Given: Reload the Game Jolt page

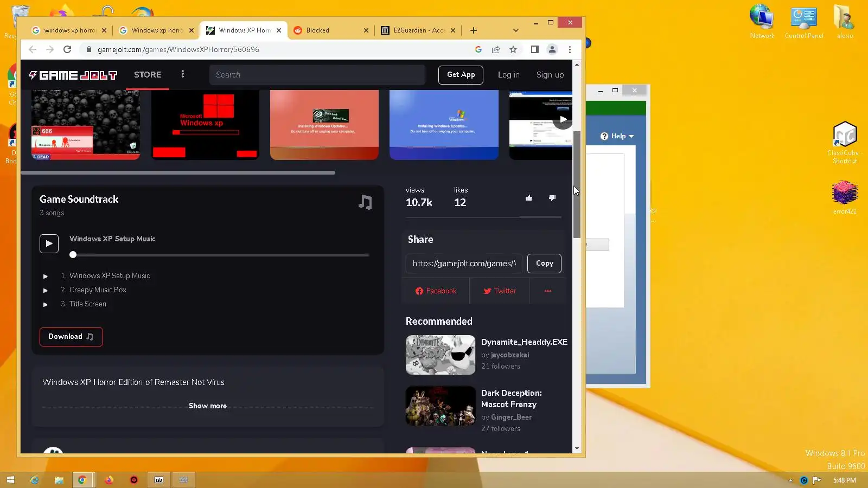Looking at the screenshot, I should [x=67, y=49].
